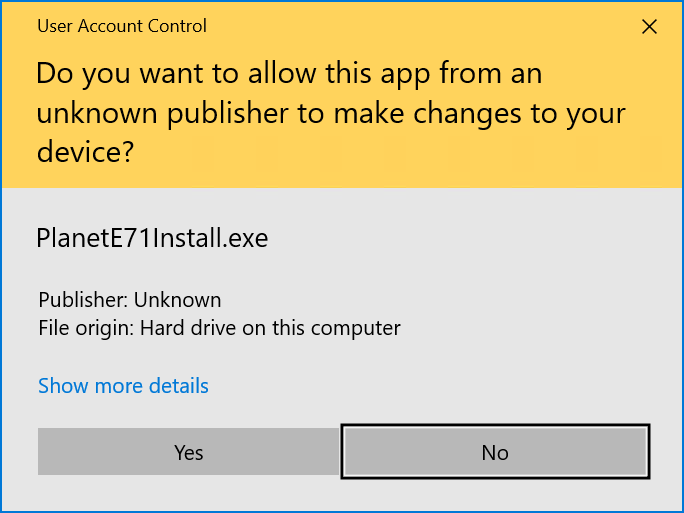Viewport: 684px width, 513px height.
Task: Click the word Control in the title
Action: coord(177,26)
